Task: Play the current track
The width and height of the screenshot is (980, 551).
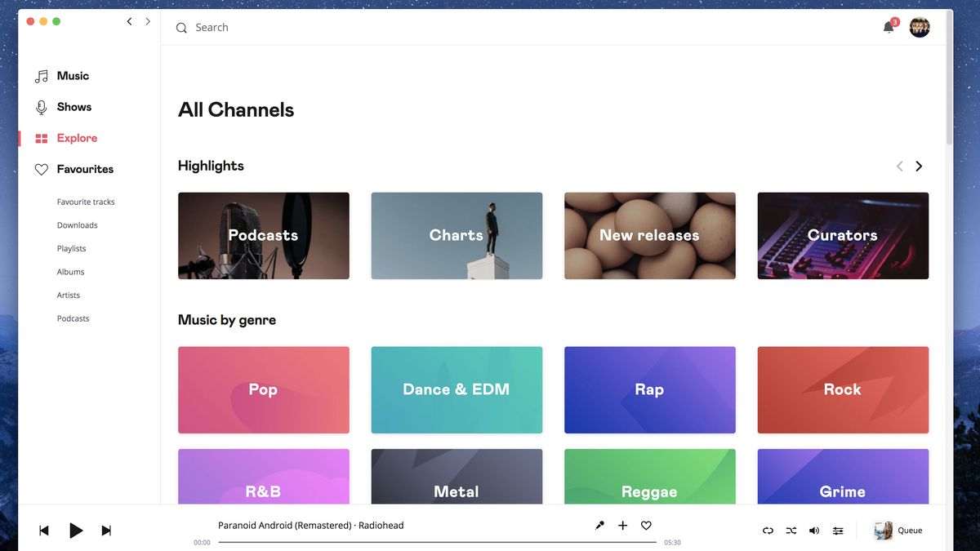Action: click(77, 531)
